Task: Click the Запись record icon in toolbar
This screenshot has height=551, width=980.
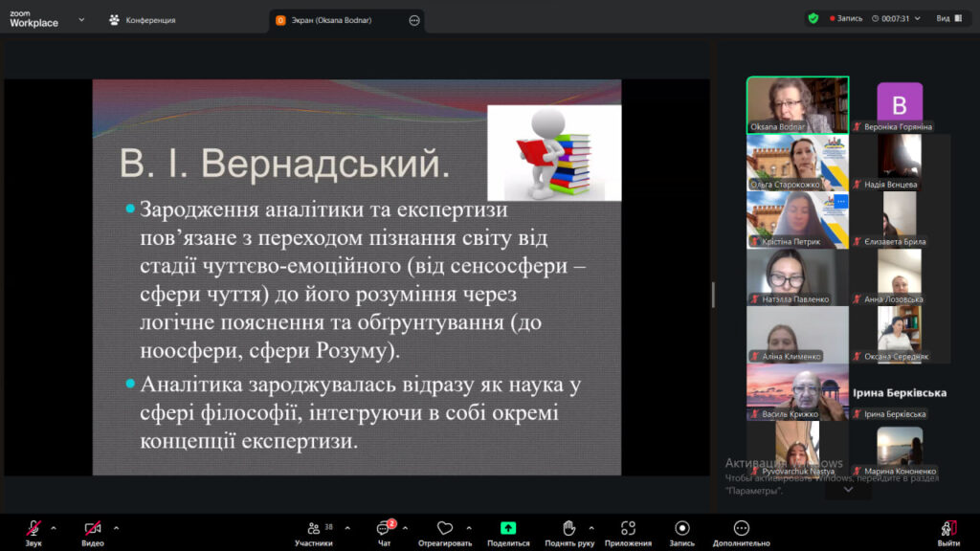Action: click(681, 528)
